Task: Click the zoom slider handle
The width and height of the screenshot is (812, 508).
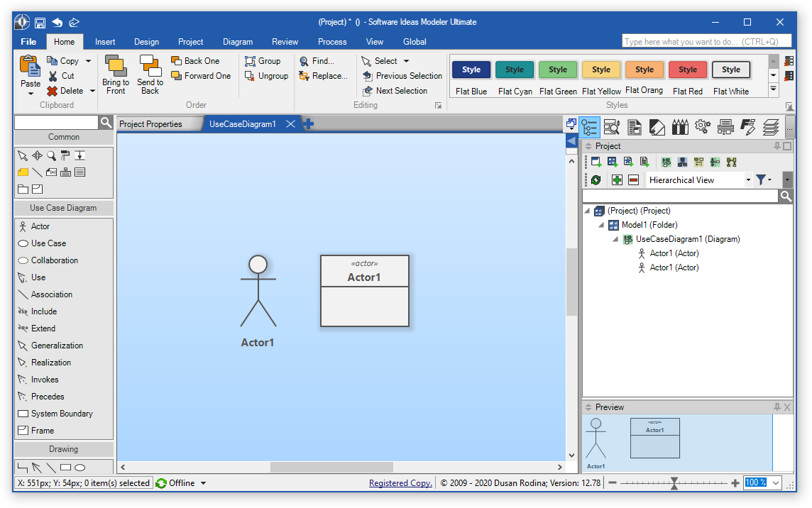Action: [x=674, y=483]
